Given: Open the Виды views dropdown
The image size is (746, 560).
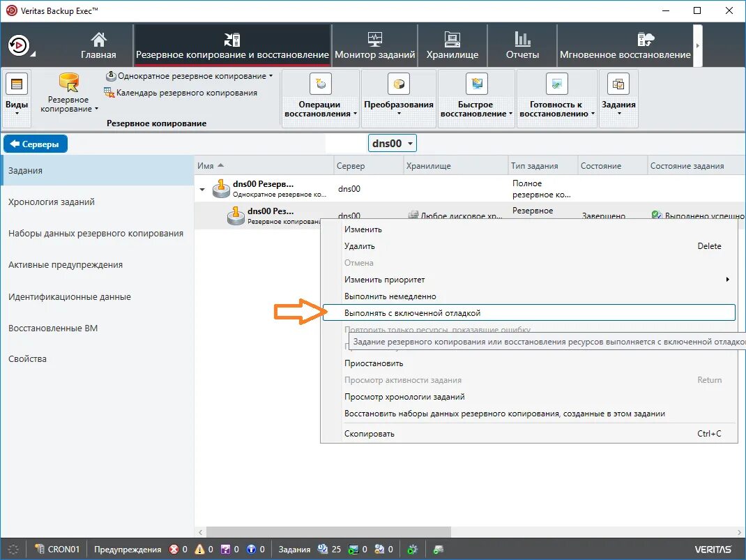Looking at the screenshot, I should [17, 98].
